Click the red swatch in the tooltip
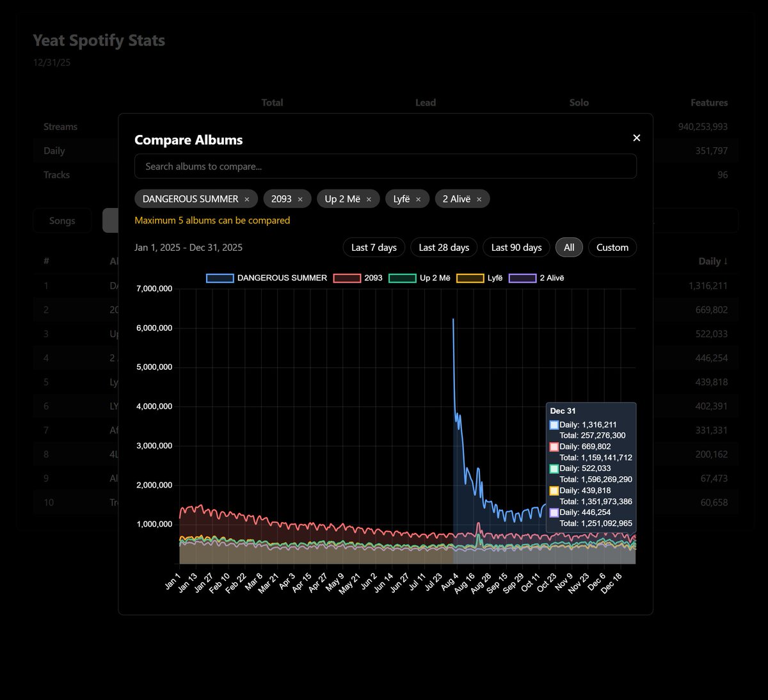768x700 pixels. pos(554,447)
